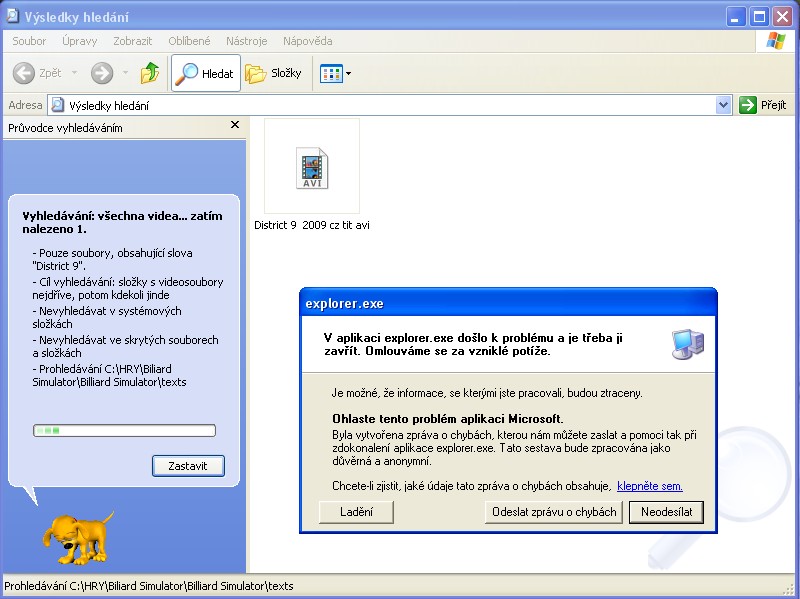Select the District 9 2009 cz tit avi filename
Viewport: 800px width, 599px height.
(312, 225)
